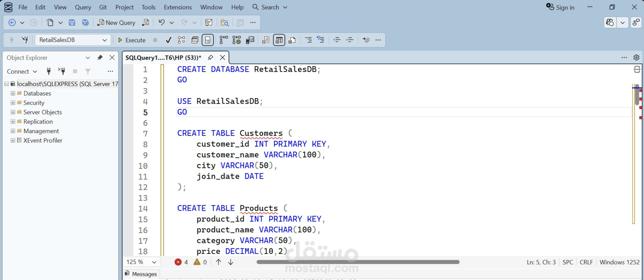Click the Undo arrow icon
Image resolution: width=644 pixels, height=280 pixels.
162,22
